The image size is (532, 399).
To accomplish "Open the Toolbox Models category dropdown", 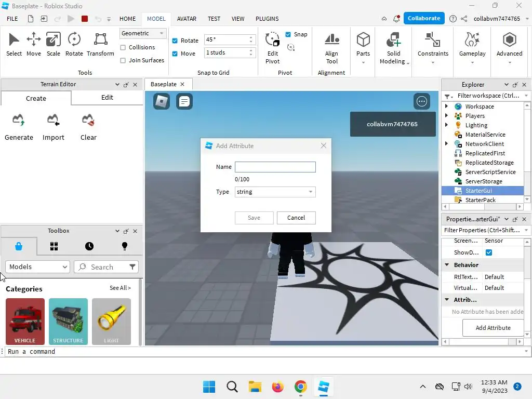I will point(37,267).
